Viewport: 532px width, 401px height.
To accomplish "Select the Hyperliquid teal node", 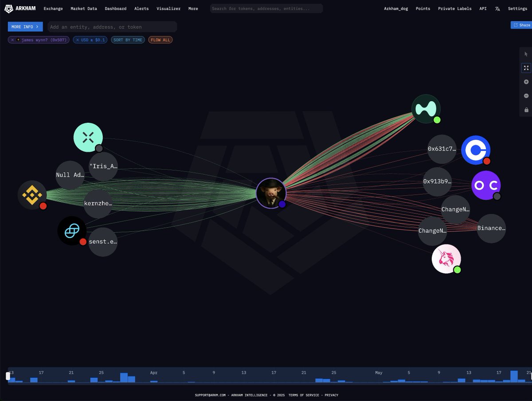I will coord(426,109).
